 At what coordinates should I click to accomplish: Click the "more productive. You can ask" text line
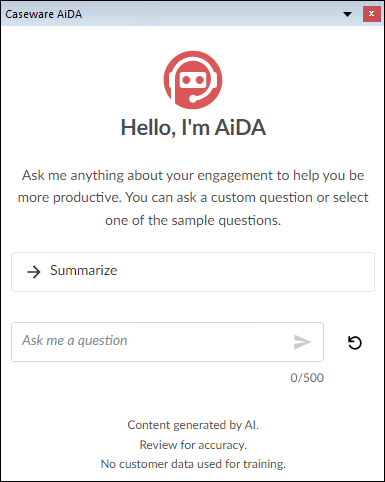tap(193, 198)
